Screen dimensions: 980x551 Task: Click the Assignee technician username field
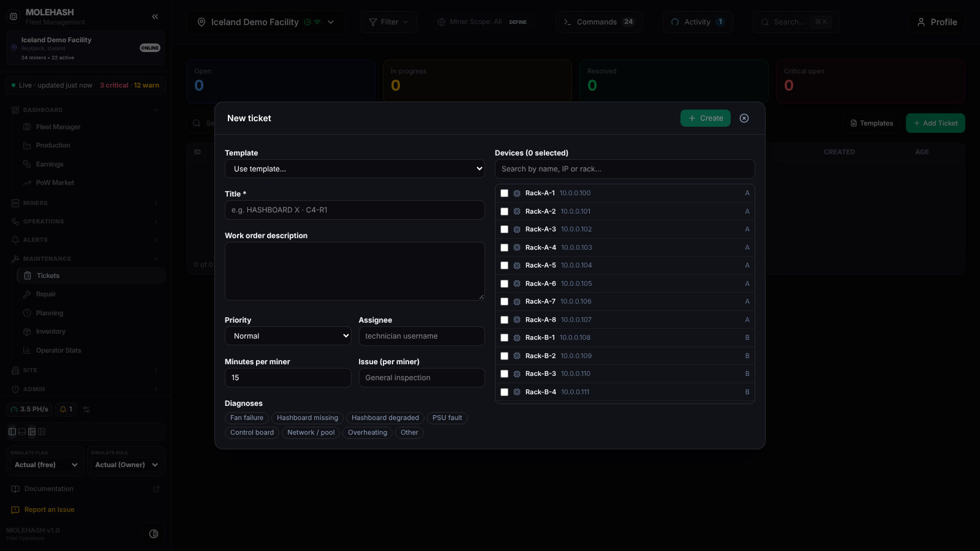(421, 336)
